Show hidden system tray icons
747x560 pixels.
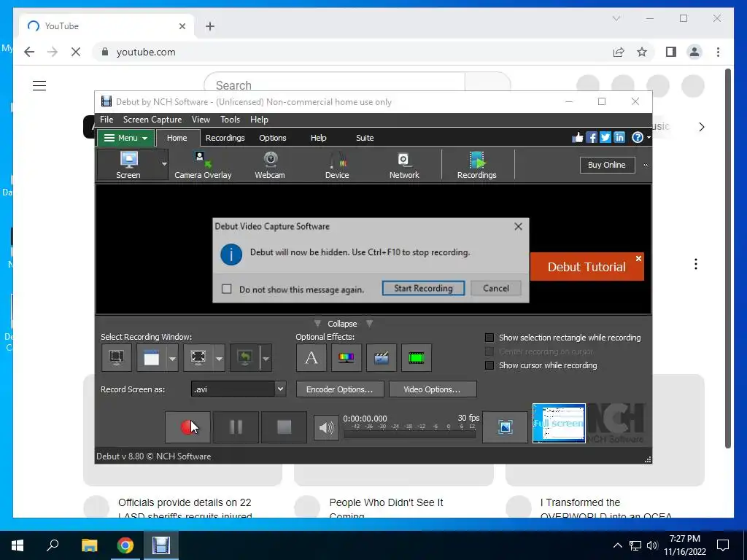[x=617, y=545]
